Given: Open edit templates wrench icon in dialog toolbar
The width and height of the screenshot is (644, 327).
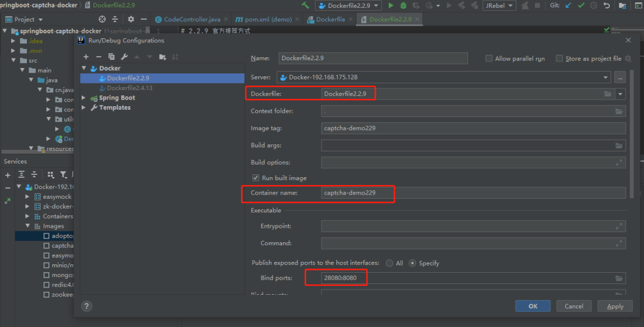Looking at the screenshot, I should [124, 57].
